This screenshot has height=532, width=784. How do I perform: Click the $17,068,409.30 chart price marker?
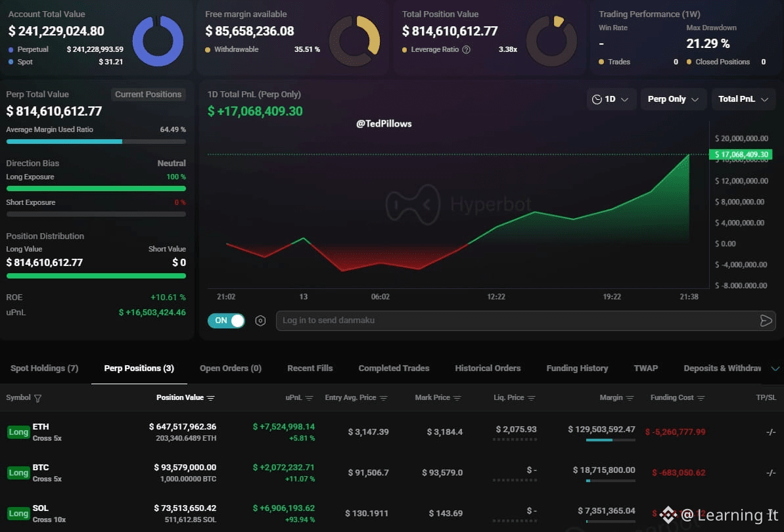pyautogui.click(x=741, y=155)
